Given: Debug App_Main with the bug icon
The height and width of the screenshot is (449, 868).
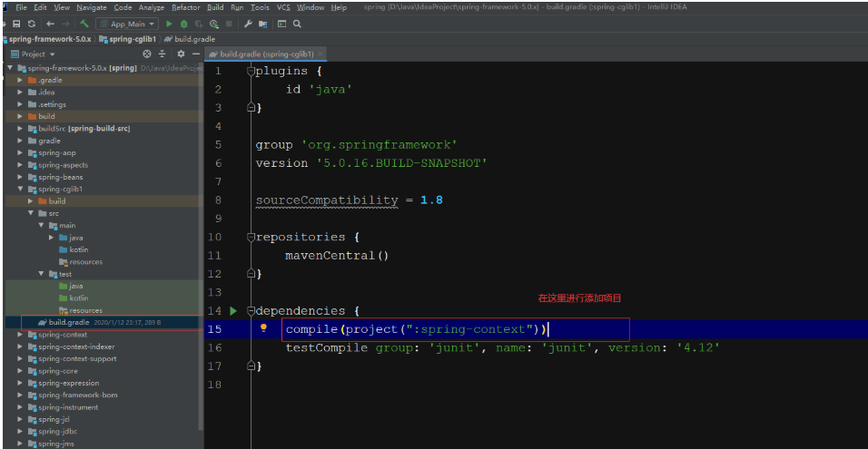Looking at the screenshot, I should (x=183, y=24).
